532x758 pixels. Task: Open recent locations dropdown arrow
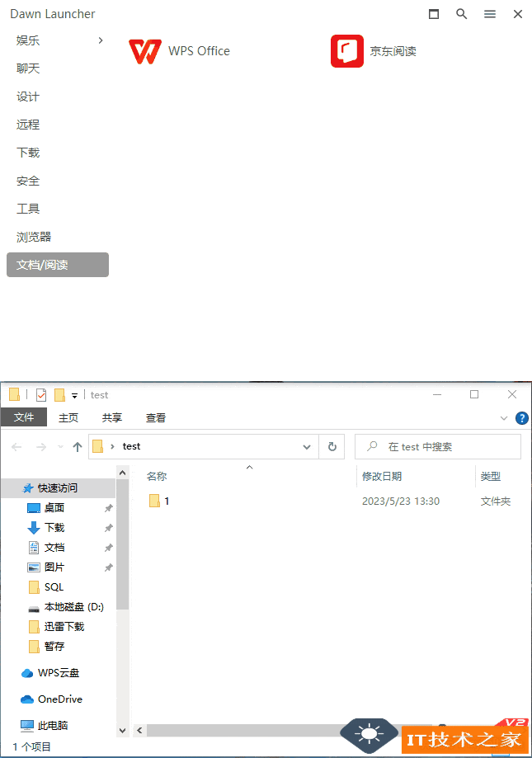[60, 447]
